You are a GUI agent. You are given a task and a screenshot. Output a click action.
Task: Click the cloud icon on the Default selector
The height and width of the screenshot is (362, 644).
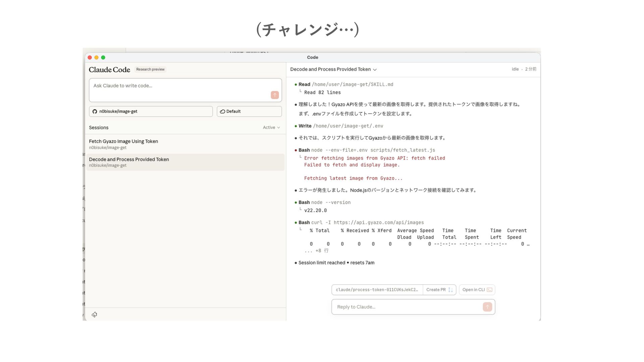pyautogui.click(x=222, y=112)
